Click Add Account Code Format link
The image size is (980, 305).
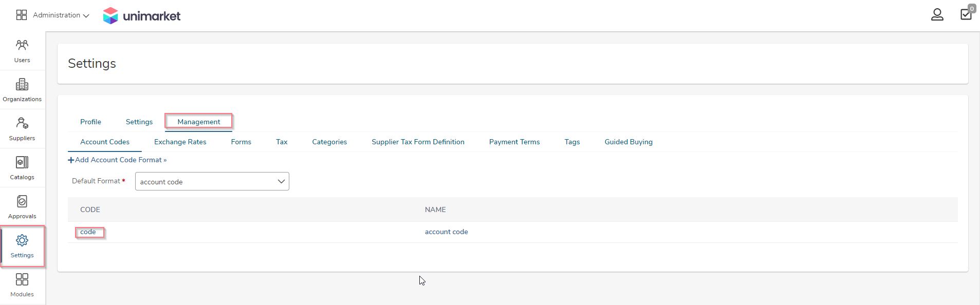click(117, 160)
